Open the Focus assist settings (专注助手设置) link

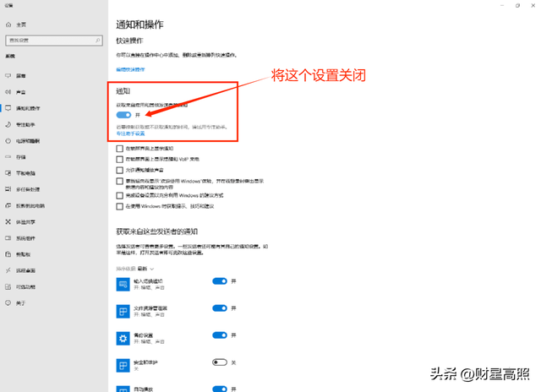tap(130, 133)
